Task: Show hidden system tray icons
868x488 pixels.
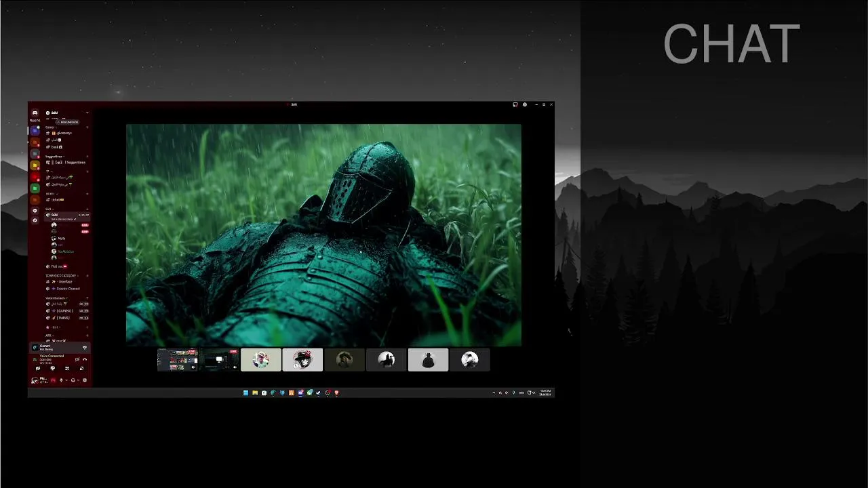Action: click(x=494, y=392)
